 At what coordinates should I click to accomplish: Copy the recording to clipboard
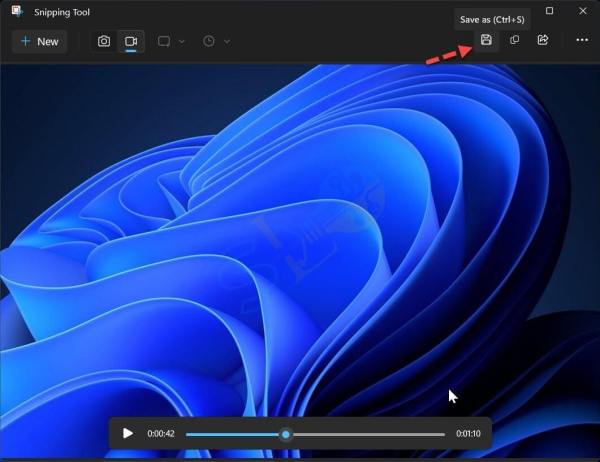tap(515, 40)
